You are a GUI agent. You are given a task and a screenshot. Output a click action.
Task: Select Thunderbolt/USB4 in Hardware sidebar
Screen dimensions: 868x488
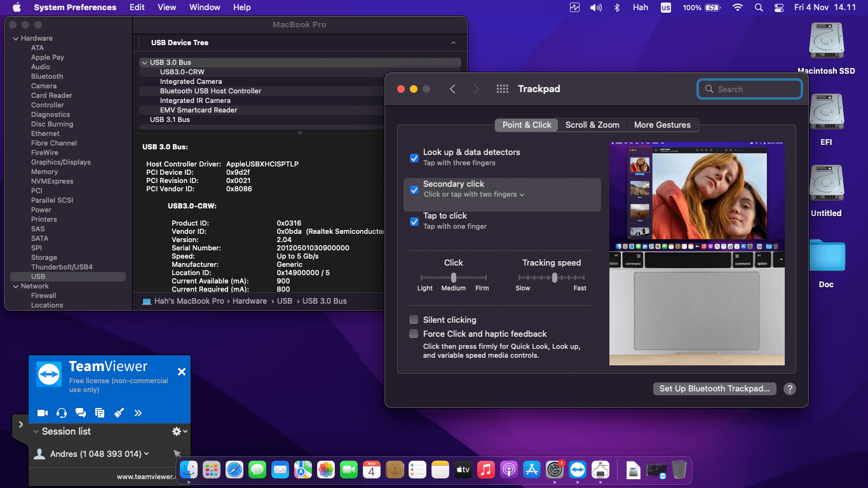(62, 267)
